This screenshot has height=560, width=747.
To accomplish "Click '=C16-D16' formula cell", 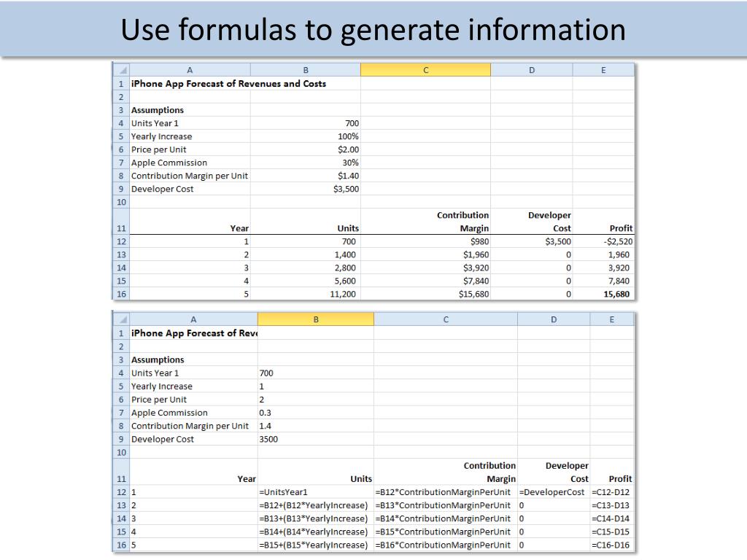I will click(x=611, y=545).
